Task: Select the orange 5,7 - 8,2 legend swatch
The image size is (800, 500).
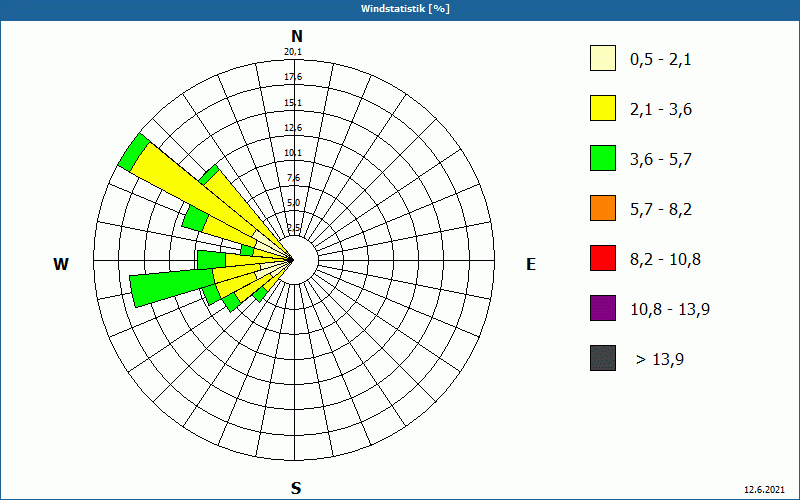Action: (603, 208)
